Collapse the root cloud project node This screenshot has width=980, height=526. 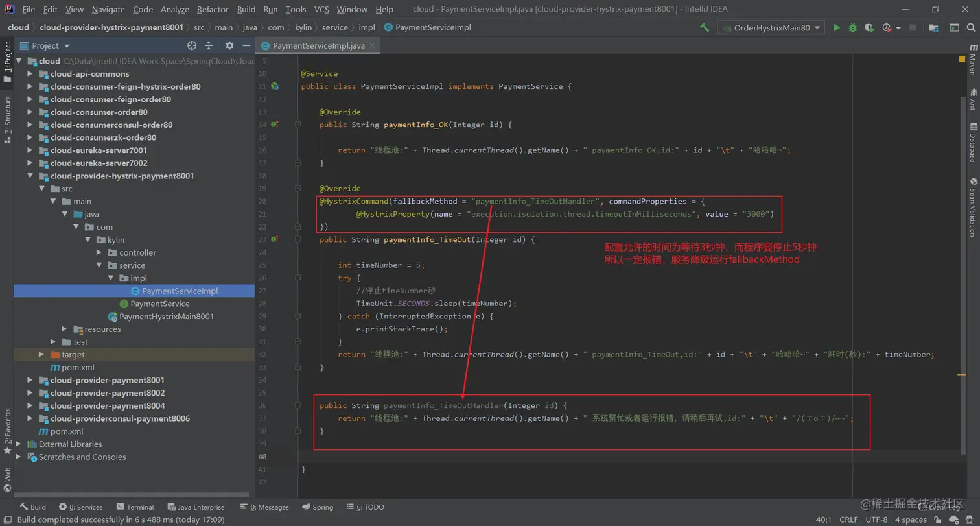(18, 61)
